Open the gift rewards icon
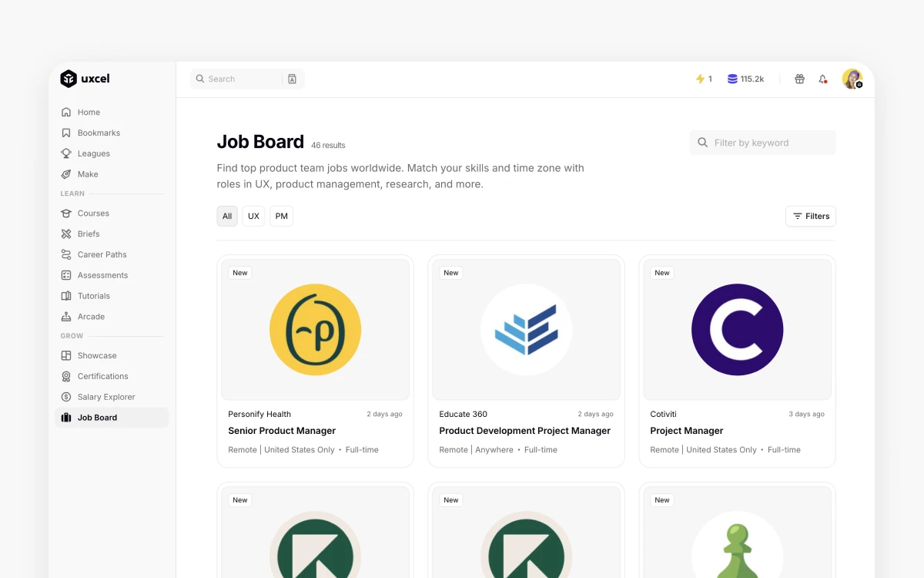Image resolution: width=924 pixels, height=578 pixels. coord(799,79)
